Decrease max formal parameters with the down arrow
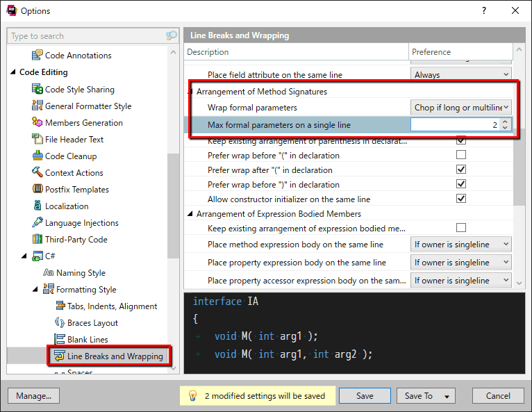 (x=505, y=128)
